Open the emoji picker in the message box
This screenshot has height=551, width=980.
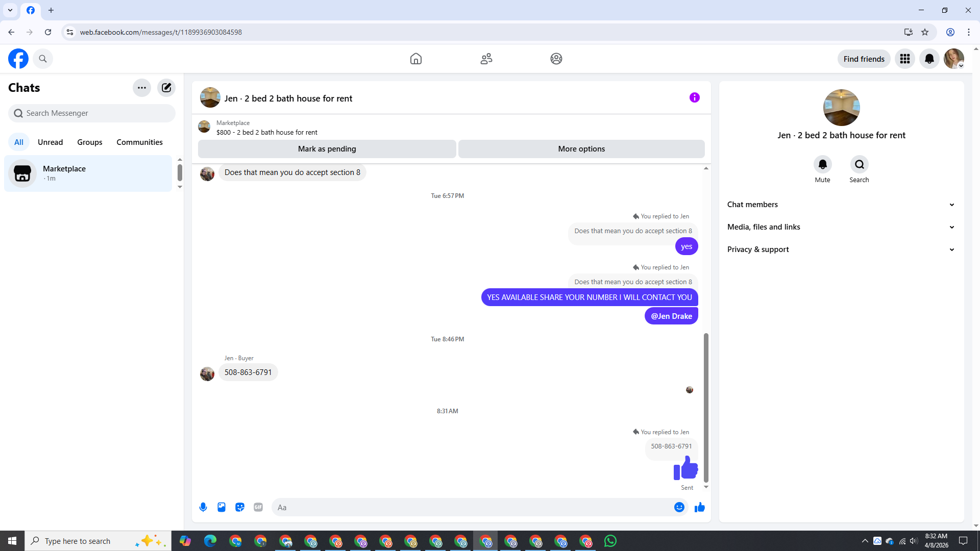679,507
